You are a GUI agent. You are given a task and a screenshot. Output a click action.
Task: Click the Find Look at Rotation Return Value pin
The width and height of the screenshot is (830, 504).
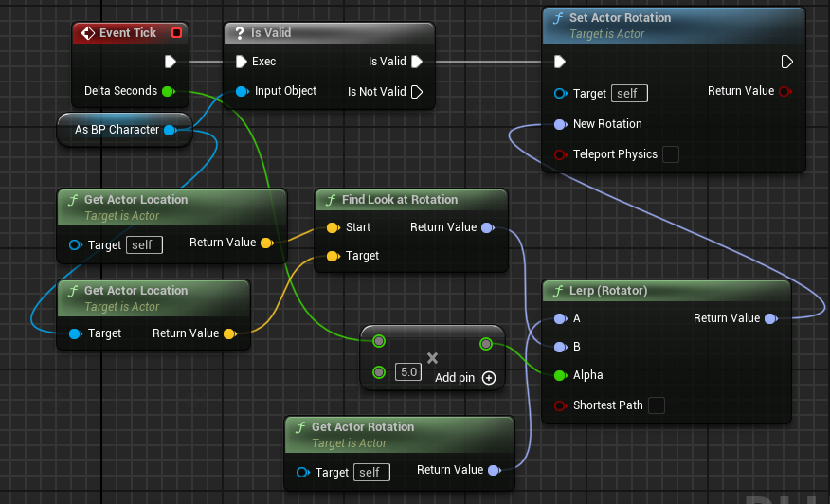coord(488,227)
